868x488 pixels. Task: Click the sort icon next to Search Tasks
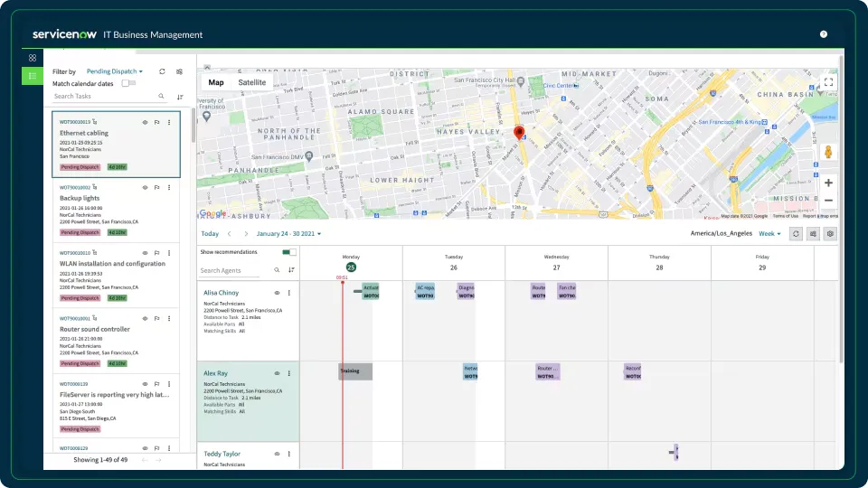click(179, 97)
